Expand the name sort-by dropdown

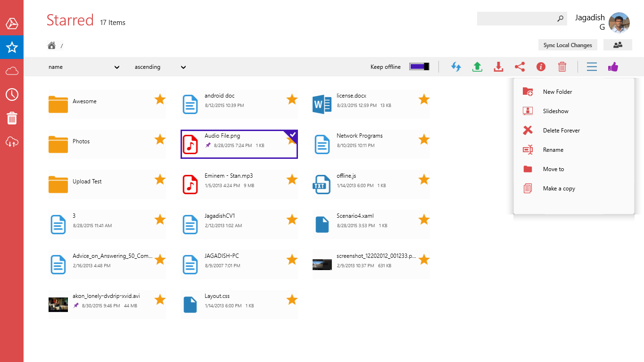coord(84,67)
